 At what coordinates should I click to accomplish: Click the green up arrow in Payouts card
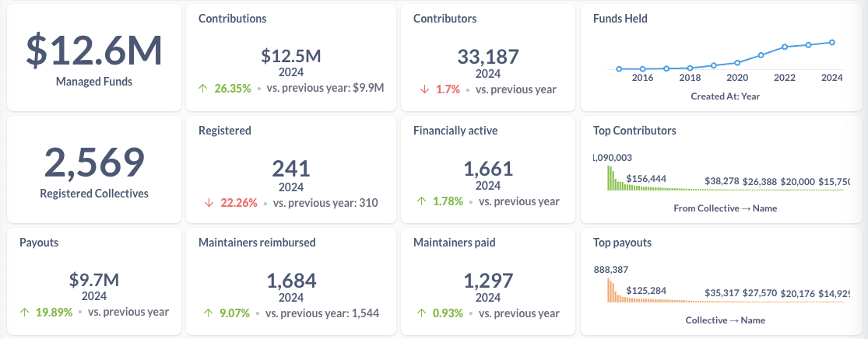[26, 313]
